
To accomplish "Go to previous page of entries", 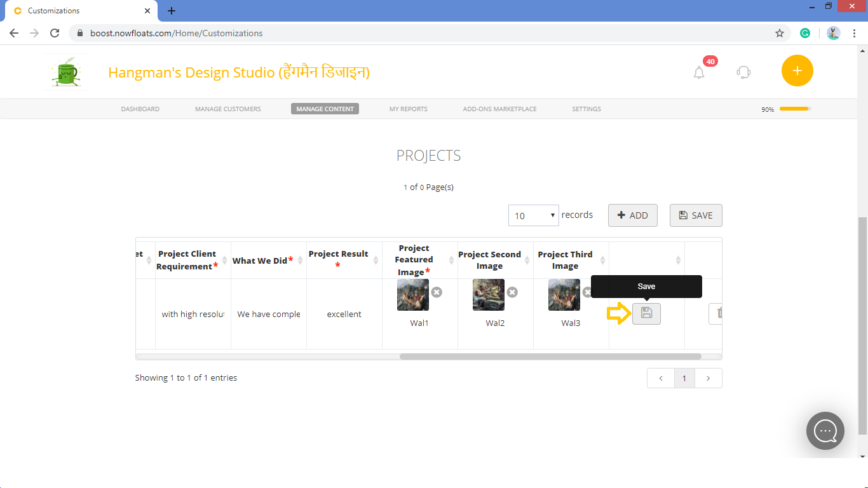I will (x=660, y=378).
